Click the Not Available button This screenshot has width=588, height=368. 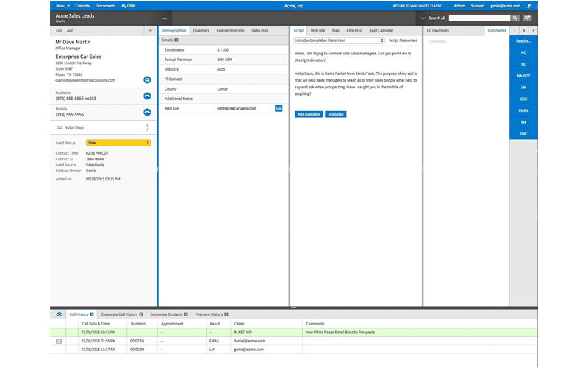[x=309, y=114]
